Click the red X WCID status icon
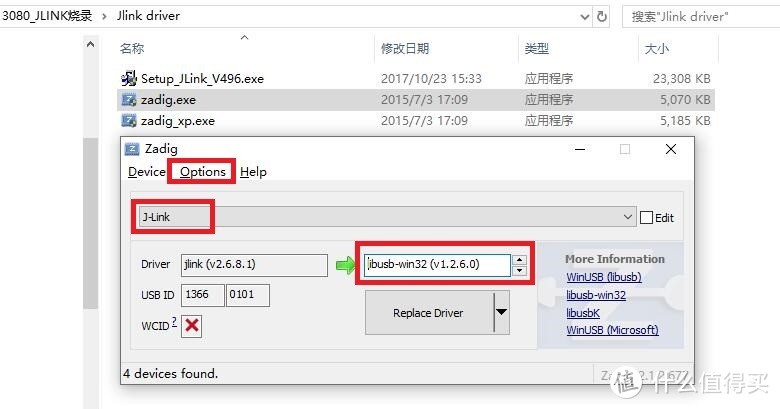Image resolution: width=780 pixels, height=409 pixels. coord(192,325)
